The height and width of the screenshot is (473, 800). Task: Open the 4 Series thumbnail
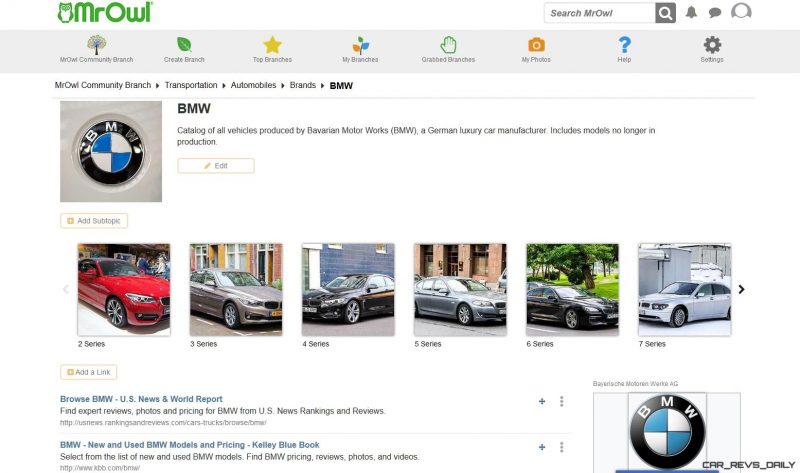(x=348, y=289)
